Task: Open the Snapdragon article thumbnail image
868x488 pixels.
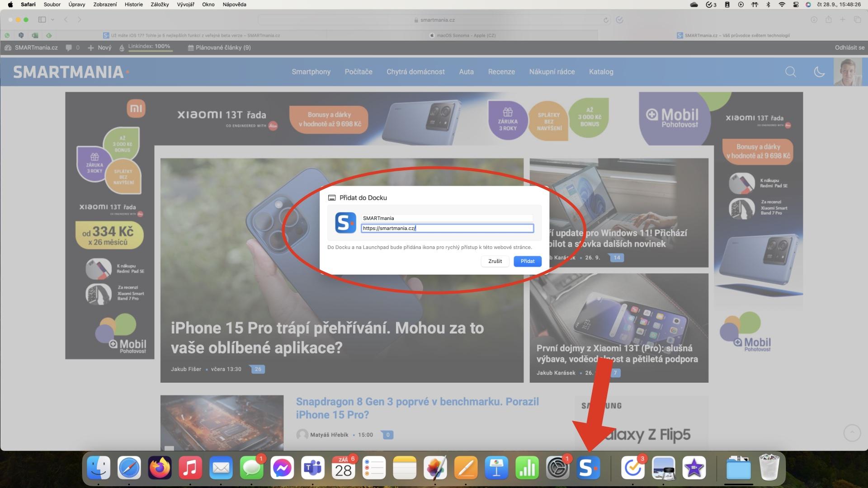Action: (222, 423)
